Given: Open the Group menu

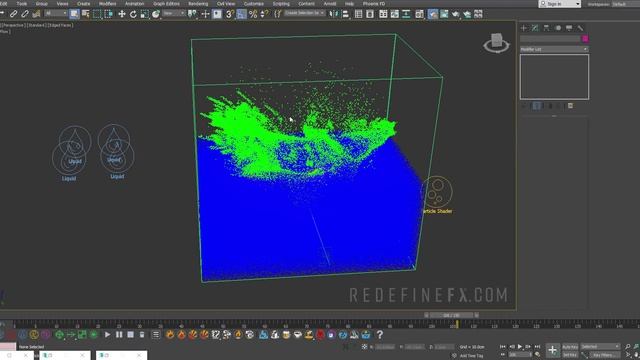Looking at the screenshot, I should (x=42, y=4).
